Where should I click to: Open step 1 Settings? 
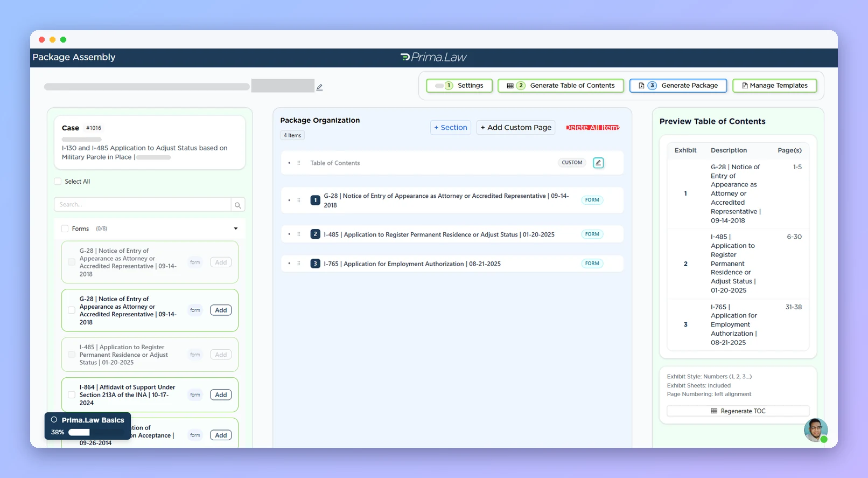[x=459, y=86]
